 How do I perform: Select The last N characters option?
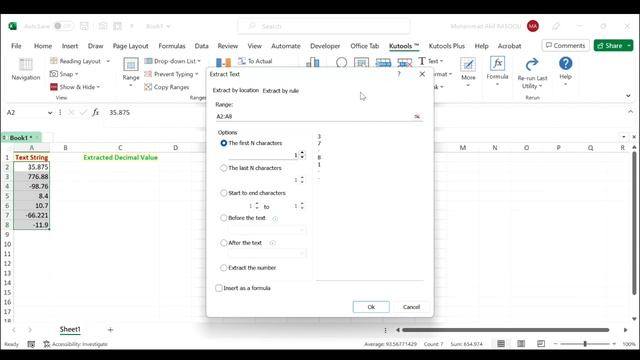click(224, 168)
